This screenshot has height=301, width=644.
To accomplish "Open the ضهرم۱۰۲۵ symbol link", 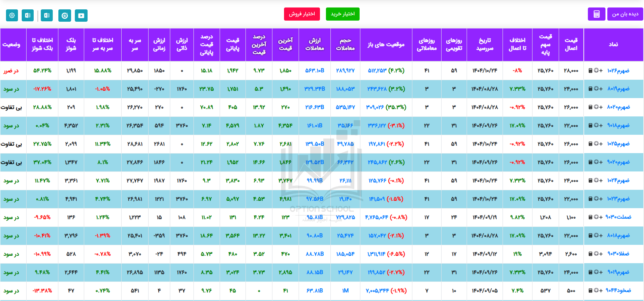I will point(618,144).
